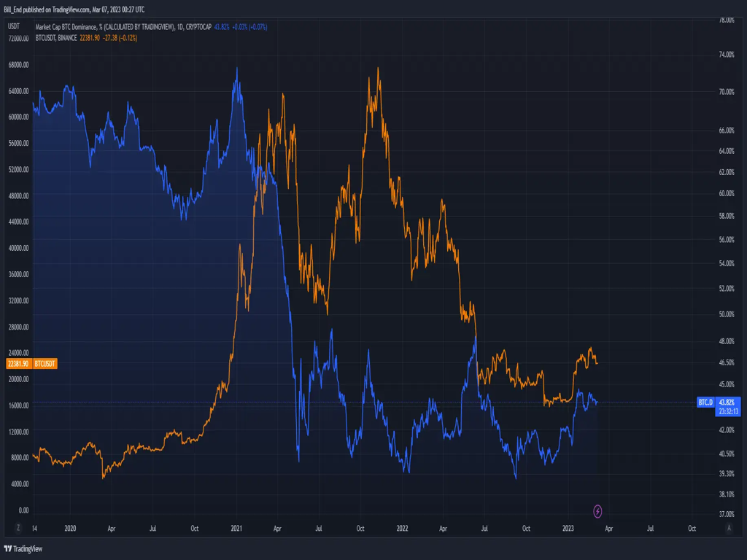
Task: Click the 64000.00 mark on left price scale
Action: point(18,91)
